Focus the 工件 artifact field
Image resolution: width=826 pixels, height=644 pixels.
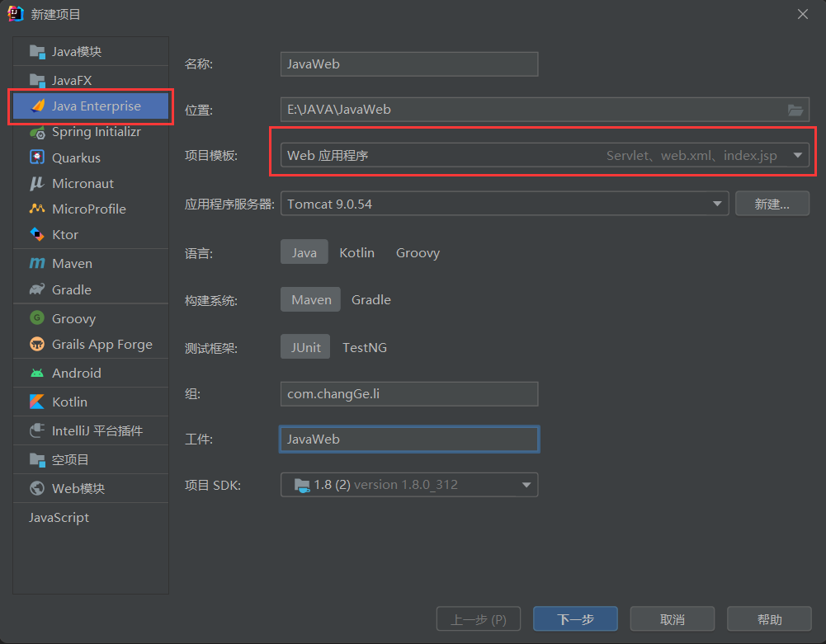(409, 440)
